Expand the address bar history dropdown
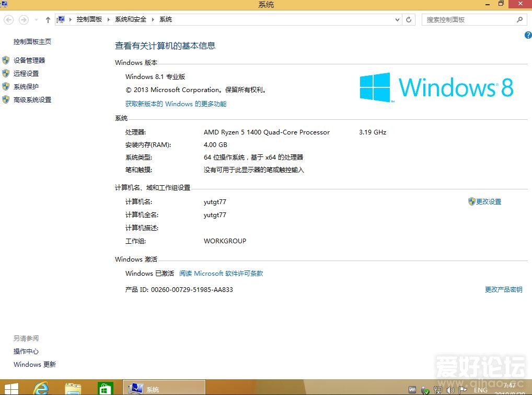 pos(397,20)
